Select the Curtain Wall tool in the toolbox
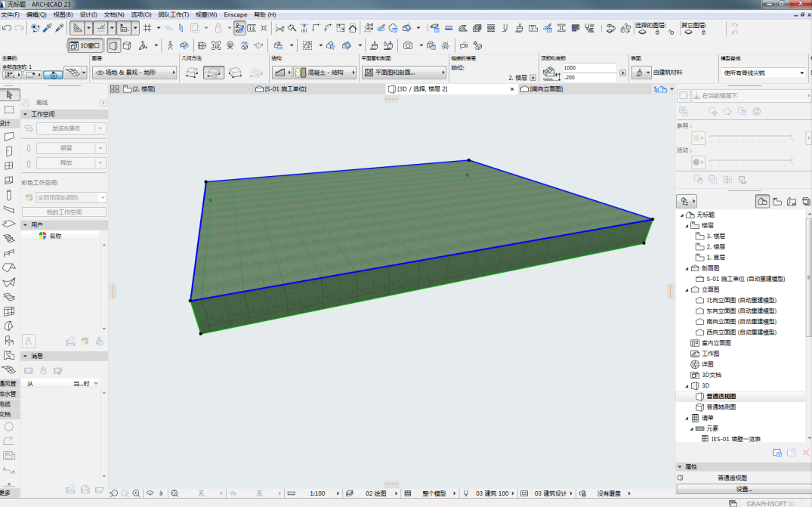 point(9,311)
